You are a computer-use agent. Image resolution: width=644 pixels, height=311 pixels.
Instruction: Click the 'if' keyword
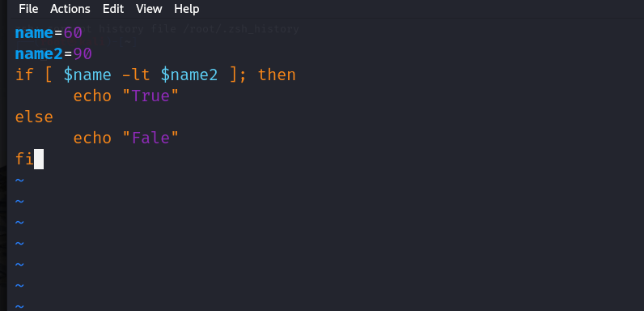(24, 75)
